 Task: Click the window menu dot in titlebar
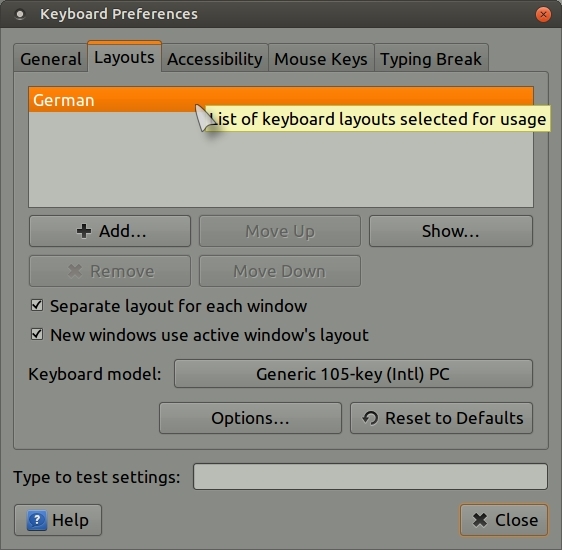coord(20,14)
